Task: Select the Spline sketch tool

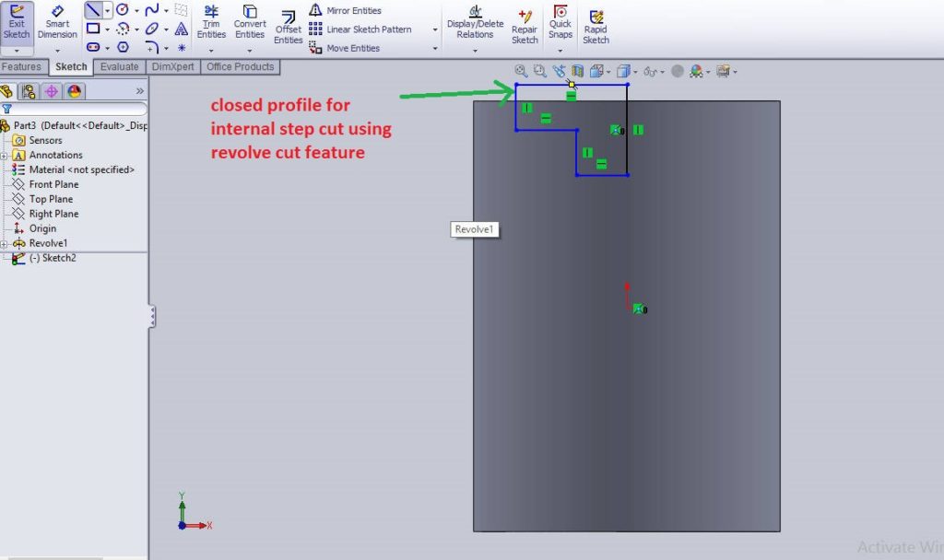Action: click(152, 9)
